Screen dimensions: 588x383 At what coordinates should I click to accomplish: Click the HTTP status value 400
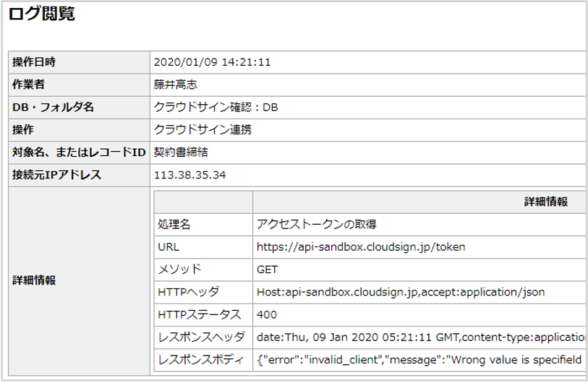coord(267,315)
